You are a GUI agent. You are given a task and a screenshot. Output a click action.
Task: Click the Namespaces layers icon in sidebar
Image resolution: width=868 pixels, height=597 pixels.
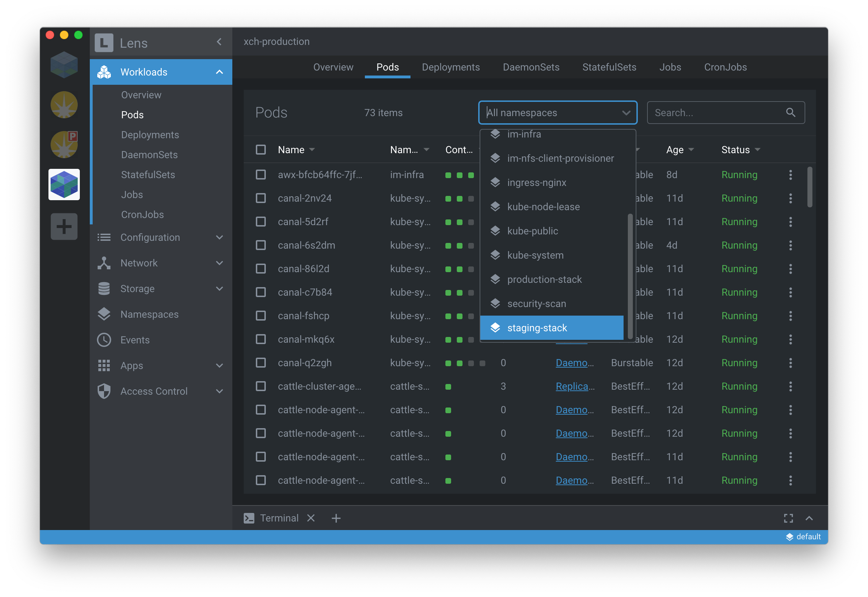(104, 314)
